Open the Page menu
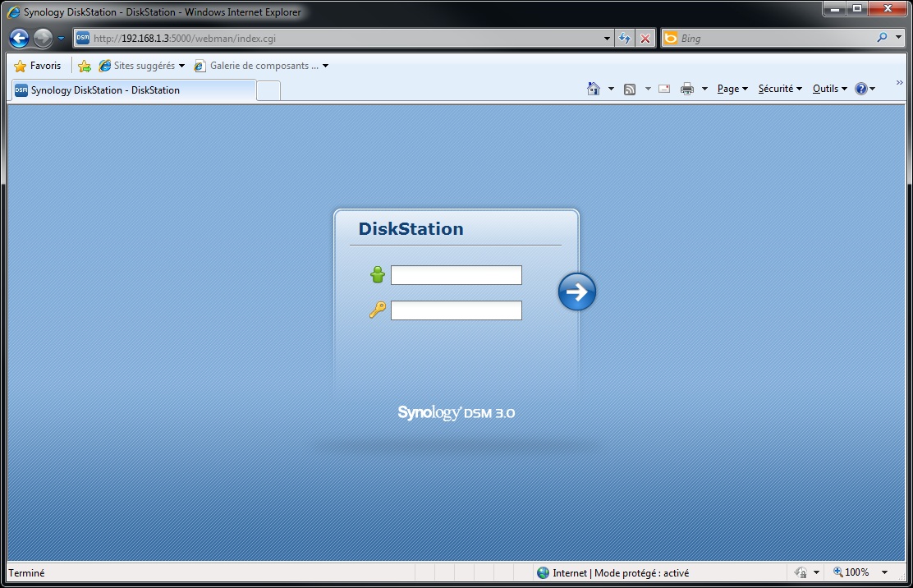The image size is (913, 588). point(732,89)
